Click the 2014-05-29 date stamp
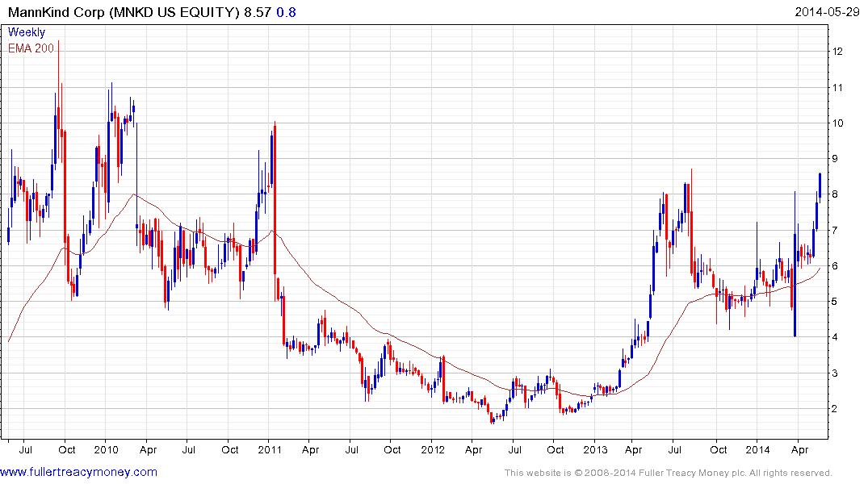 point(827,11)
